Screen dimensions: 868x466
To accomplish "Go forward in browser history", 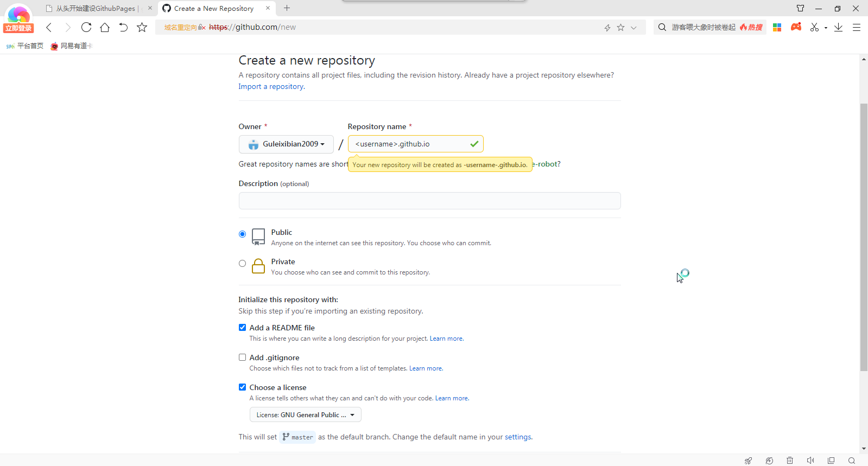I will 67,27.
